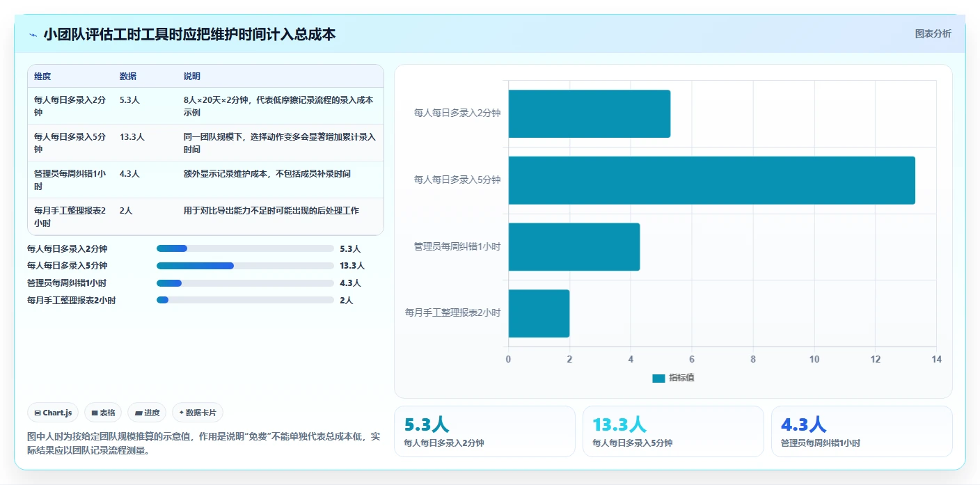Click the description 额外显示记录维护成本
The height and width of the screenshot is (485, 980).
[x=267, y=174]
